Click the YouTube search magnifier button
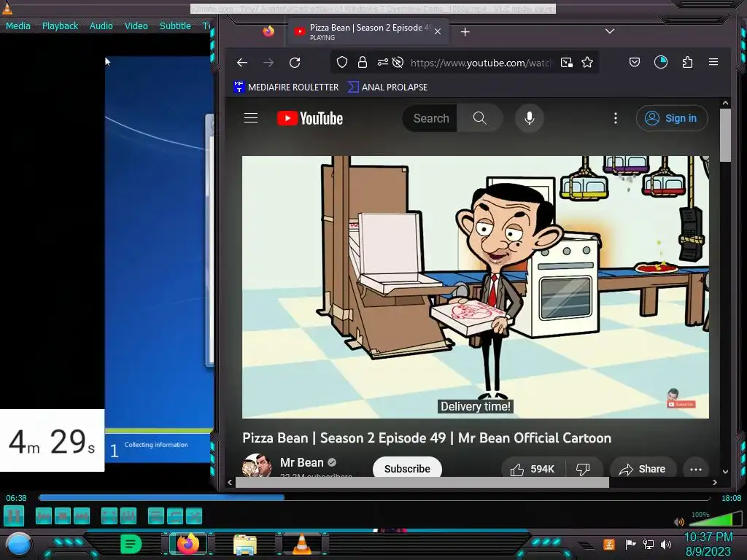 480,118
